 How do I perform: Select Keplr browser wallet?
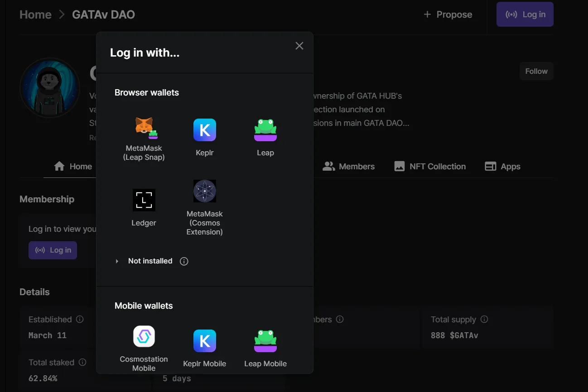(205, 138)
